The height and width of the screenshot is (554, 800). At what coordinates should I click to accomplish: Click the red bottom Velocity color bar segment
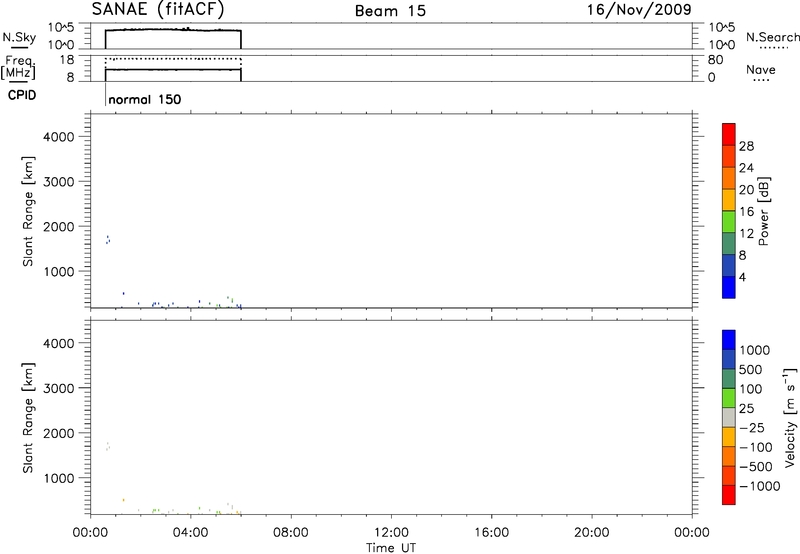point(729,495)
